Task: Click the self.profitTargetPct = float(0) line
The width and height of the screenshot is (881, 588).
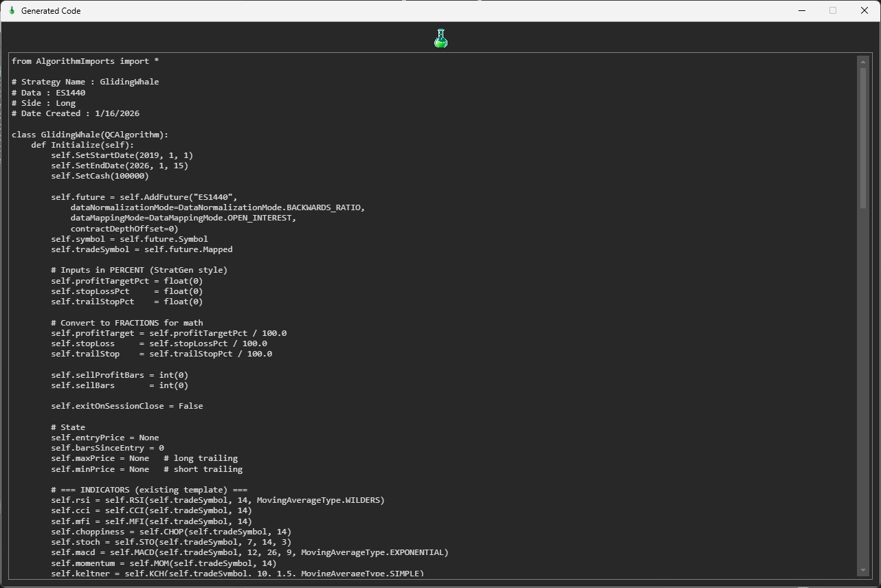Action: [x=127, y=281]
